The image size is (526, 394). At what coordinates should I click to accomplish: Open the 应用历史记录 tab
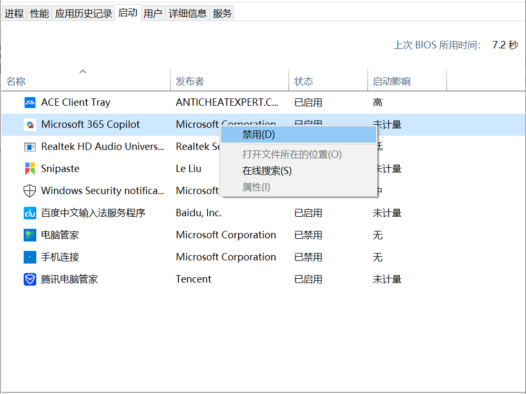click(83, 13)
